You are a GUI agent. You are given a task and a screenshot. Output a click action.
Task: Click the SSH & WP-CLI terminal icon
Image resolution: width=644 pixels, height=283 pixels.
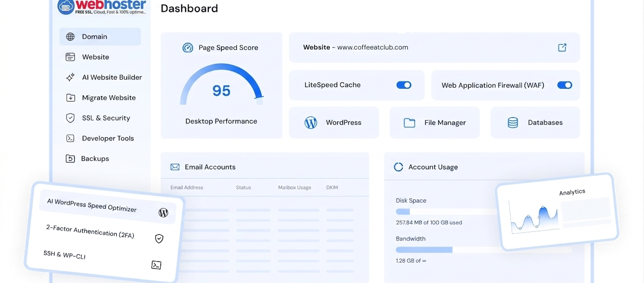click(156, 265)
